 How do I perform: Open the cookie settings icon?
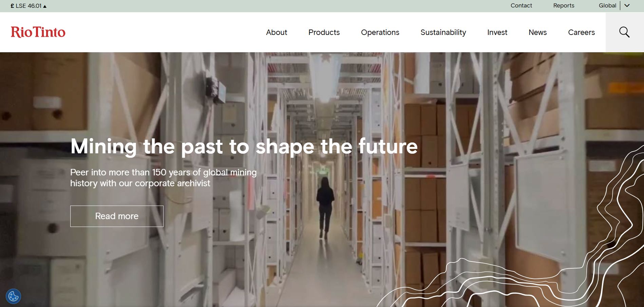click(x=14, y=296)
